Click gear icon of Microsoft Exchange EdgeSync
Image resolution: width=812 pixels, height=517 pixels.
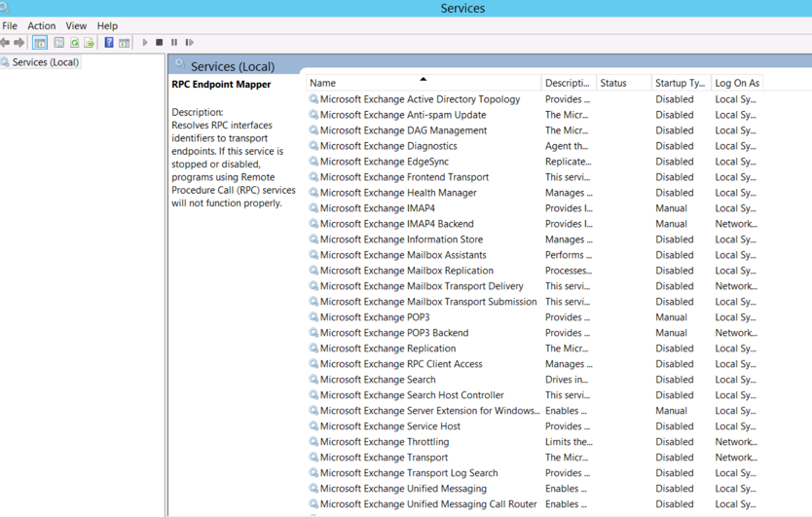tap(314, 161)
